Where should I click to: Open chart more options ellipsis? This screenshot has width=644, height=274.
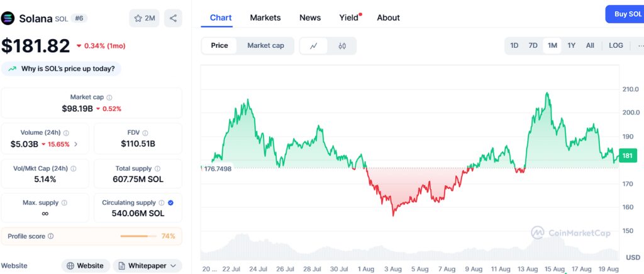click(x=640, y=46)
